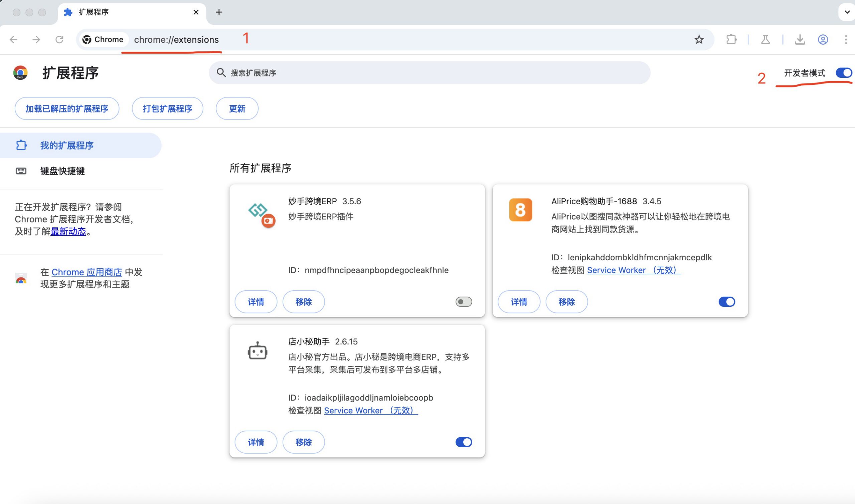This screenshot has width=855, height=504.
Task: Disable the AliPrice购物助手-1688 toggle
Action: 726,302
